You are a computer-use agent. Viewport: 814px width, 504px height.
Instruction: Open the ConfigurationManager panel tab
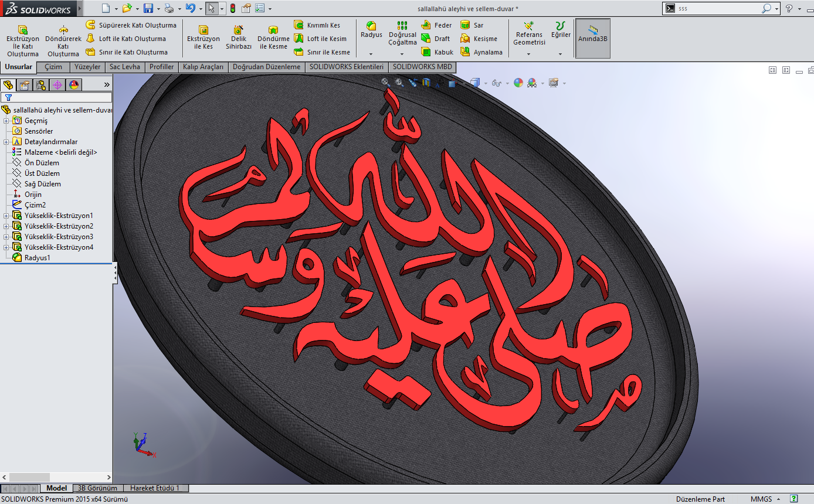tap(41, 85)
